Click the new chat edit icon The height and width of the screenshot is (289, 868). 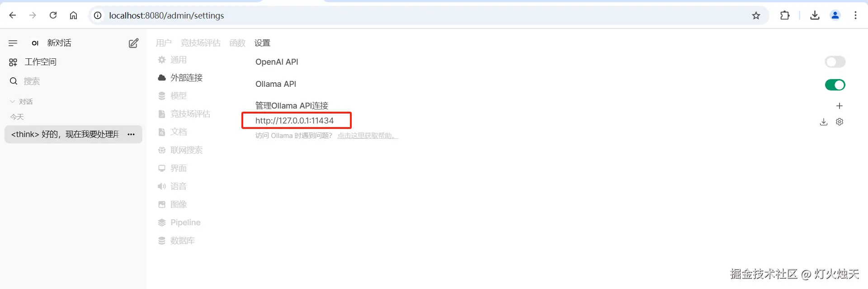click(x=133, y=43)
